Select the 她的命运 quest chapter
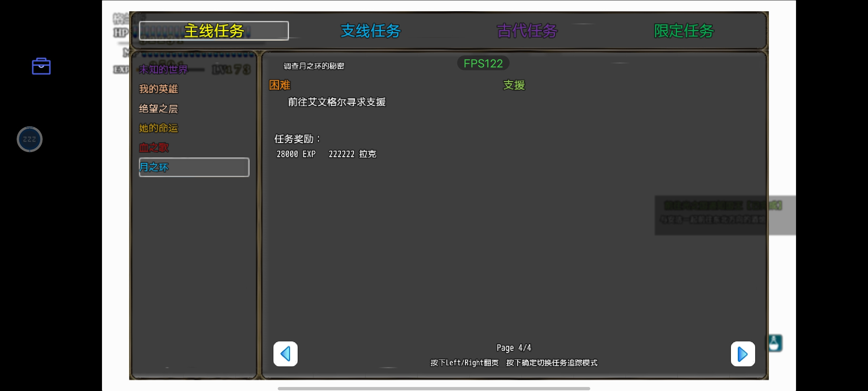This screenshot has width=868, height=391. 158,128
